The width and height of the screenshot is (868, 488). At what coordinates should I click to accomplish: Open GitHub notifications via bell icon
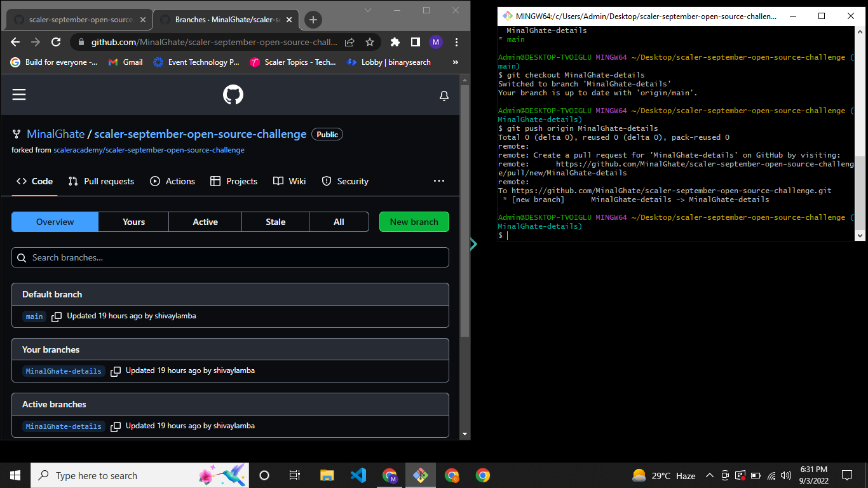(x=444, y=94)
